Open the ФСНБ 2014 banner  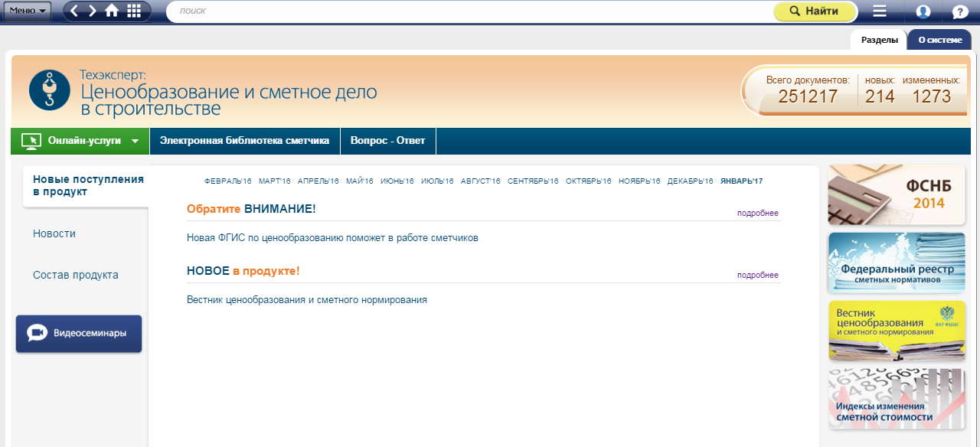[897, 194]
